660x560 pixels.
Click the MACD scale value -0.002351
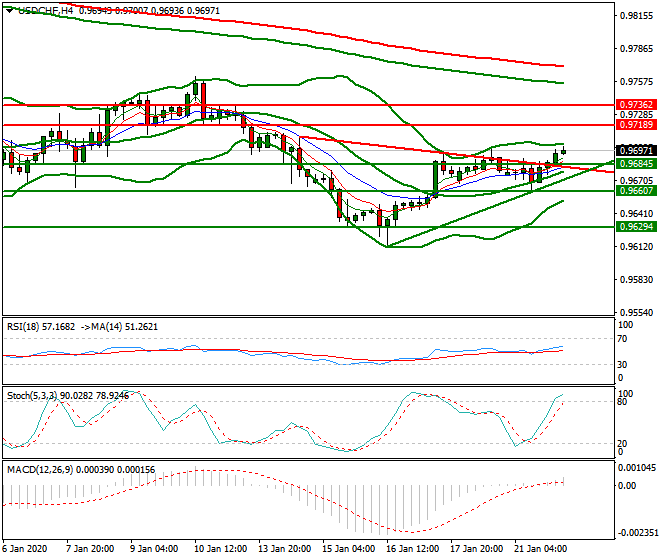point(636,533)
